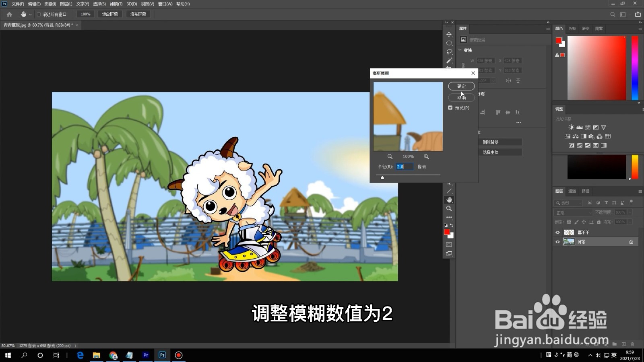Switch to the 色板 tab

point(572,29)
